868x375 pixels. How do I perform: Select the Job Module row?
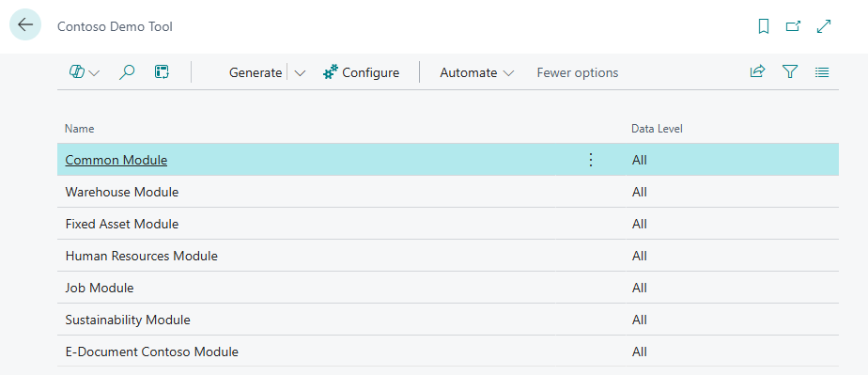click(x=448, y=288)
